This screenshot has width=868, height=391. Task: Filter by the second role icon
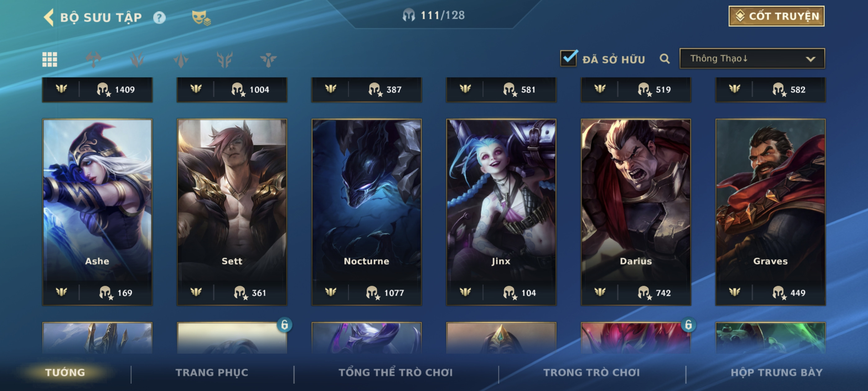137,60
